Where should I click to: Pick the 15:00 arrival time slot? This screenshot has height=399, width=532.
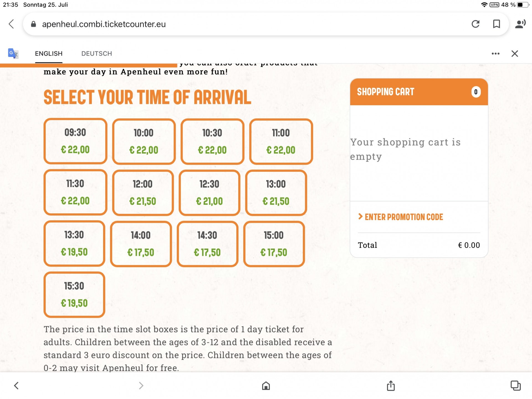(x=274, y=244)
